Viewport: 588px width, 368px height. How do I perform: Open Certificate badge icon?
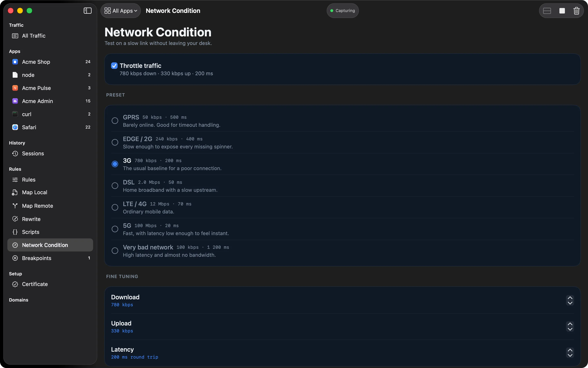pyautogui.click(x=15, y=284)
